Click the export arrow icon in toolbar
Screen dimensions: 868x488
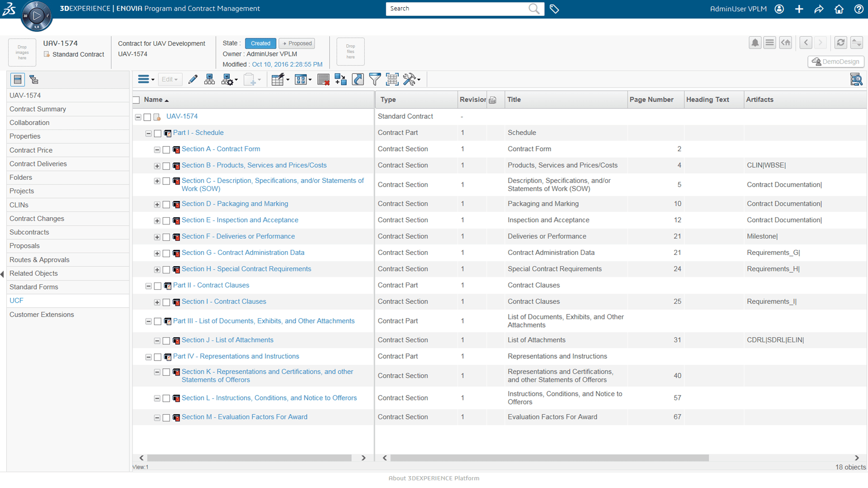[358, 80]
